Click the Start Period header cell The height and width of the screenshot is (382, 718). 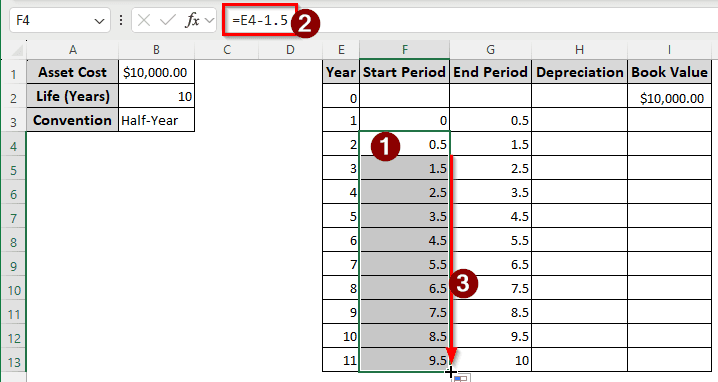coord(404,72)
